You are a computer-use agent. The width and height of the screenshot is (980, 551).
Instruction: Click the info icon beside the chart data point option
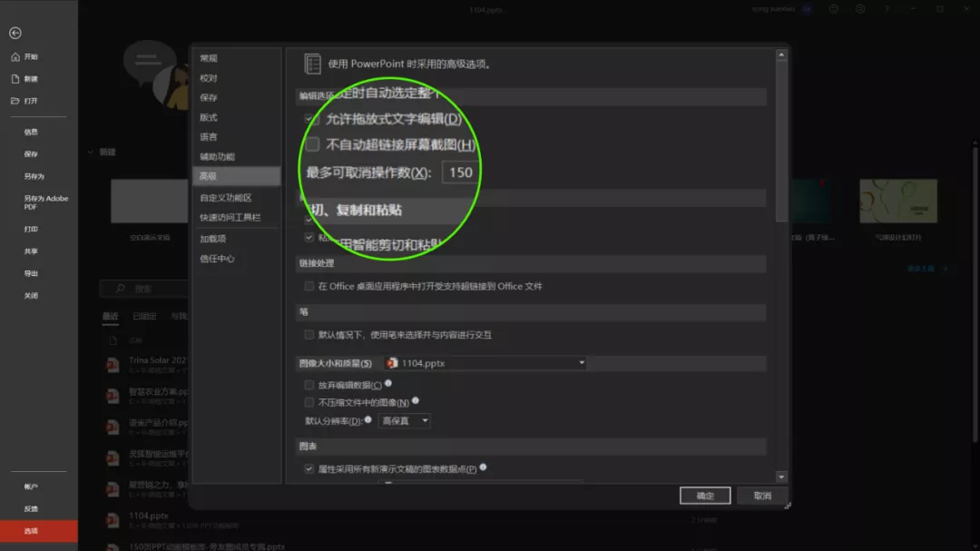[x=483, y=467]
